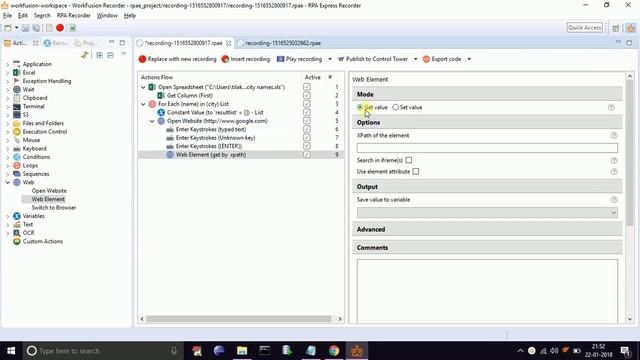Open the Application actions category icon
Screen dimensions: 640x360
17,64
